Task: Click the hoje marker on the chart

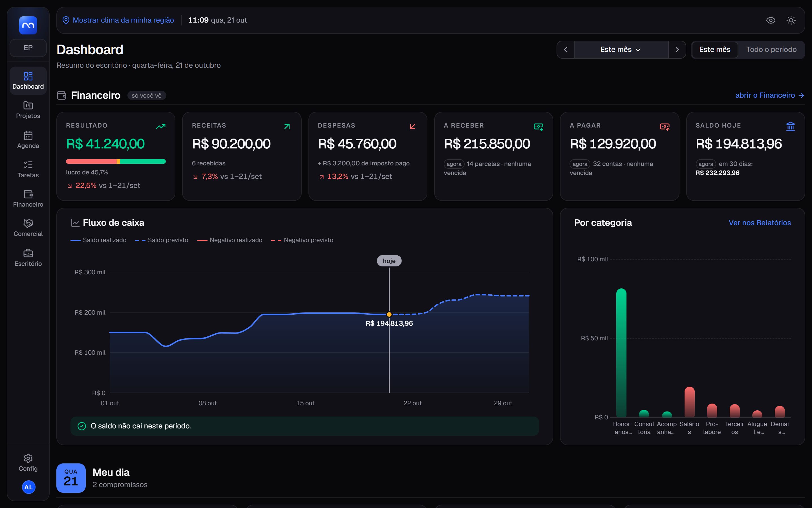Action: point(389,261)
